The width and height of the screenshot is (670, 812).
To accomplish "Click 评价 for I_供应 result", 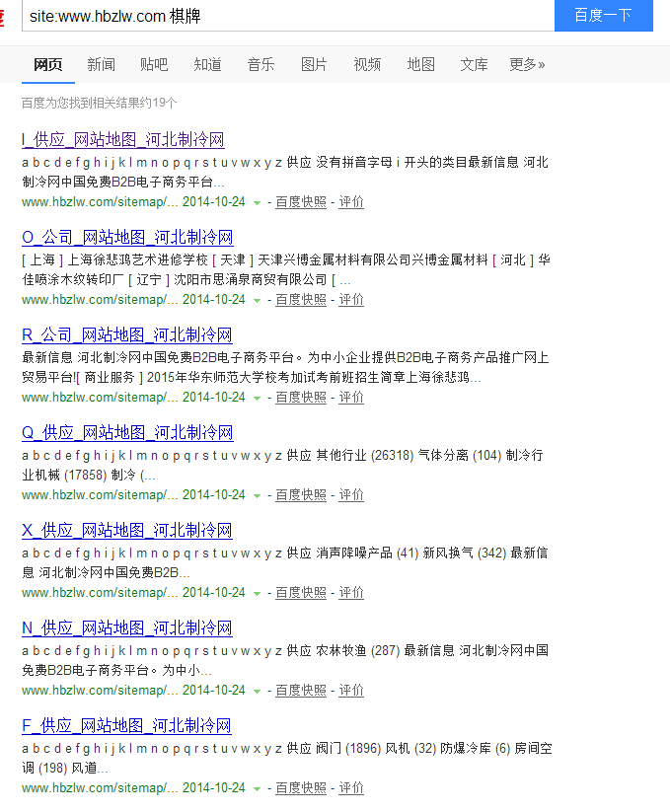I will [351, 202].
